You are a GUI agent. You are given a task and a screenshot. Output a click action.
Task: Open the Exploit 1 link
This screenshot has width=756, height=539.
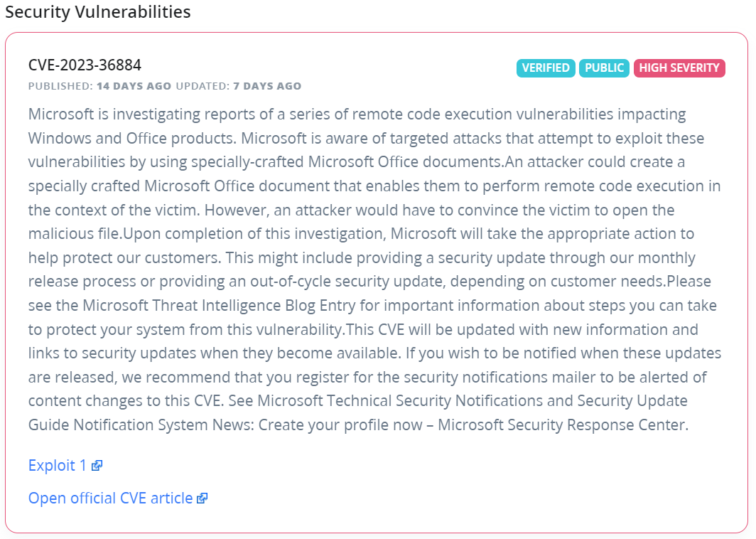click(58, 466)
